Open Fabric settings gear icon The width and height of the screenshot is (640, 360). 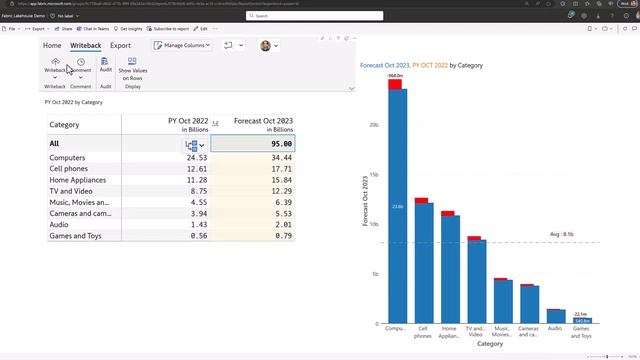coord(584,16)
